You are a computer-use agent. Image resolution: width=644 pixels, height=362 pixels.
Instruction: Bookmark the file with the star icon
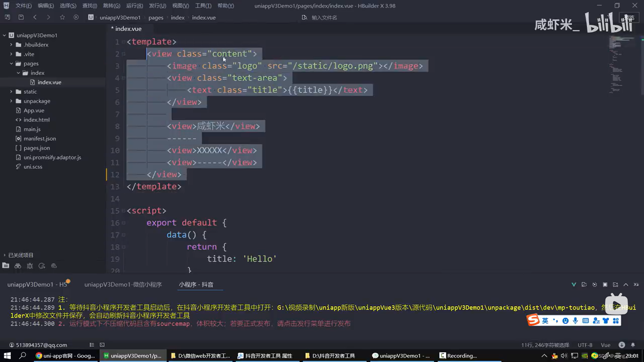(62, 17)
